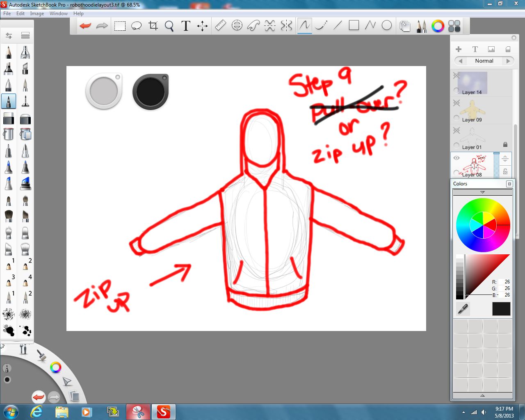Pick the Zoom magnifier tool
Viewport: 525px width, 420px height.
click(x=169, y=25)
